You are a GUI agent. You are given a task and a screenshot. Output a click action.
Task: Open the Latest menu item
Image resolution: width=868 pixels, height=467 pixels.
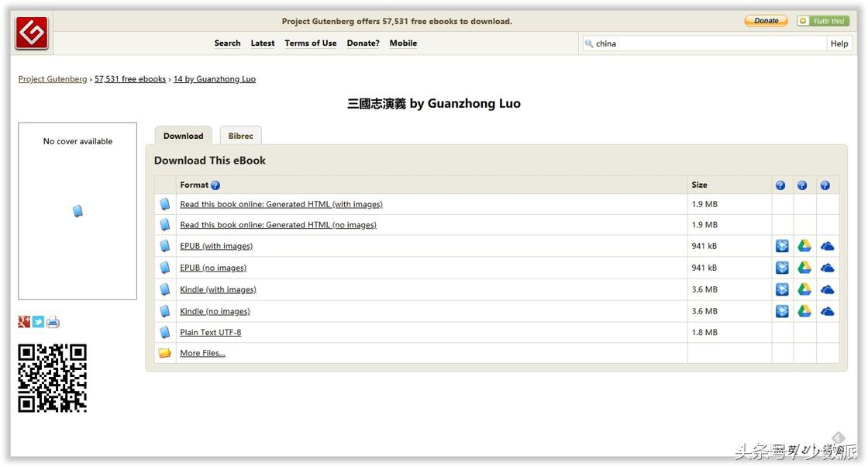(263, 43)
